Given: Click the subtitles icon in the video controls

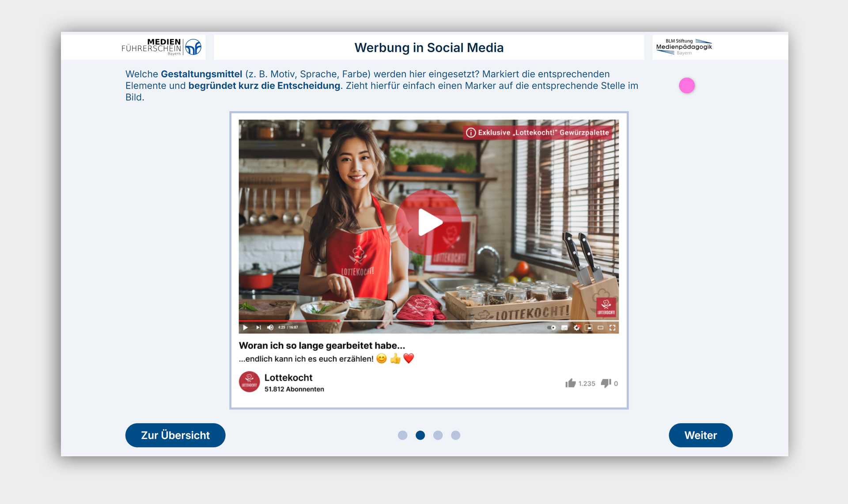Looking at the screenshot, I should 564,327.
